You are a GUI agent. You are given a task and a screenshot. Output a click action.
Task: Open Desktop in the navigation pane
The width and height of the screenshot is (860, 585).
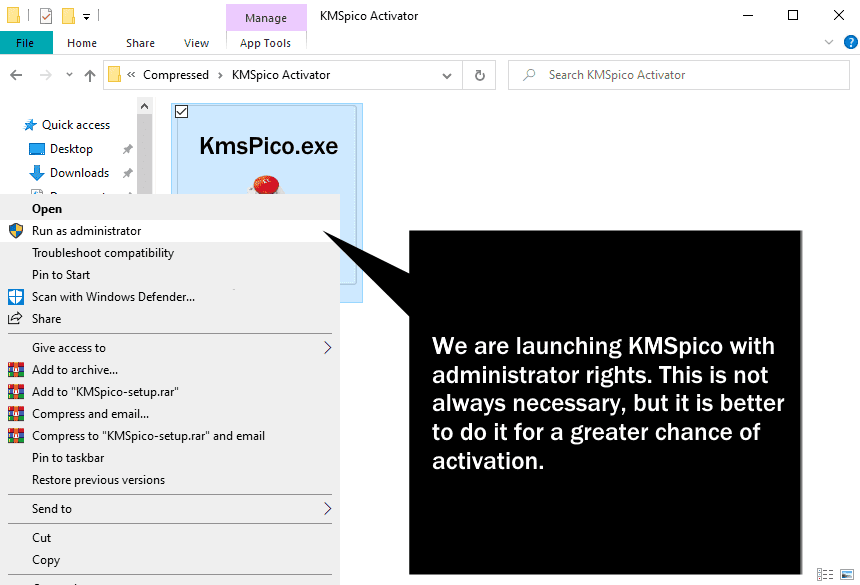click(x=71, y=149)
